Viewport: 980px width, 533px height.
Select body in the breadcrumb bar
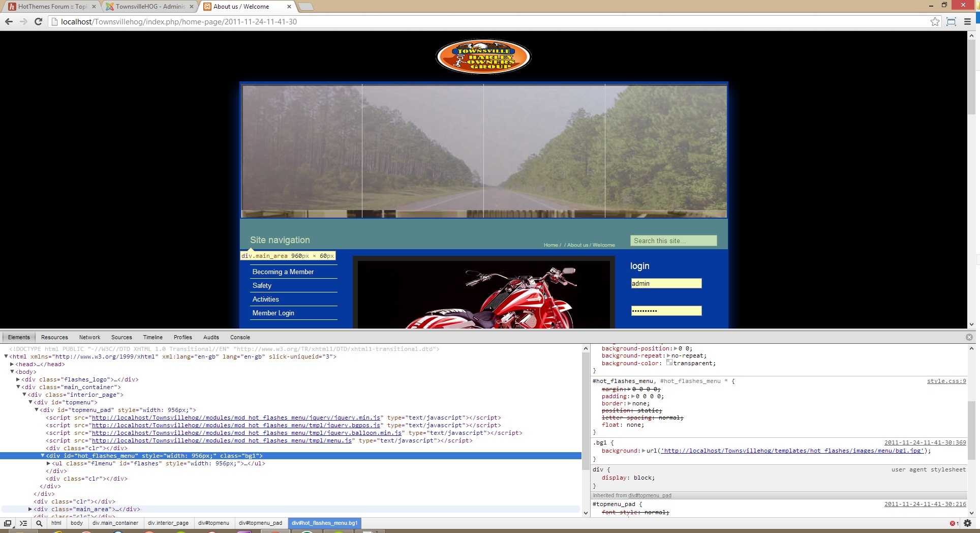[77, 523]
